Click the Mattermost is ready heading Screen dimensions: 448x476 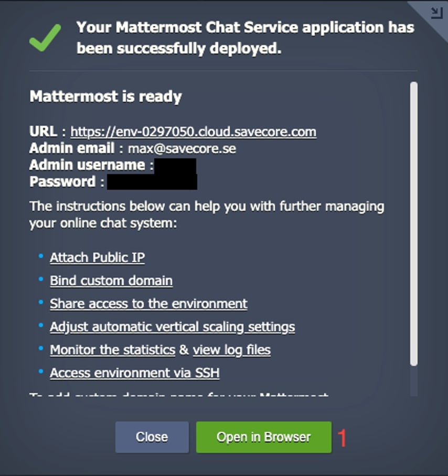(x=105, y=96)
